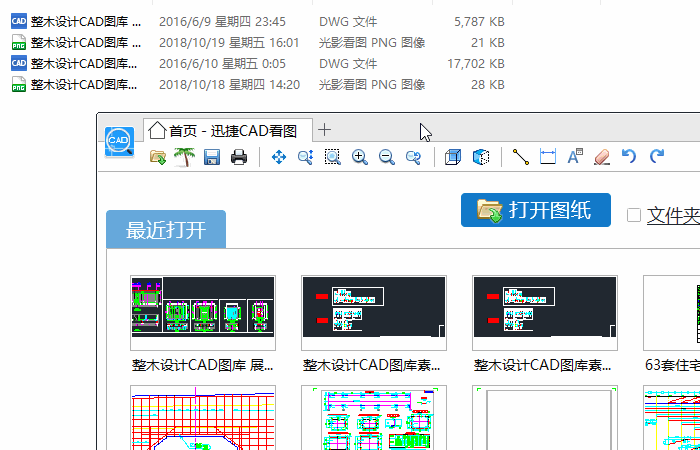Click the shaded cube with dashed edges
Viewport: 700px width, 450px height.
pyautogui.click(x=481, y=157)
